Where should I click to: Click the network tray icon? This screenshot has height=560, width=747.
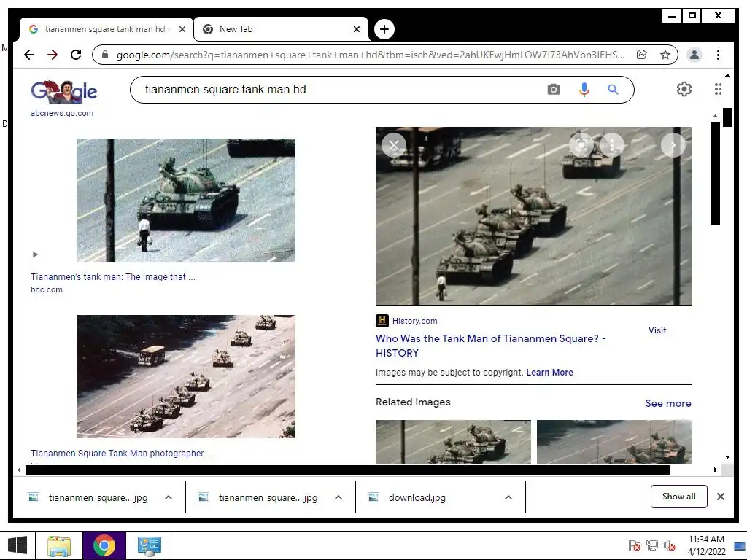click(x=651, y=545)
